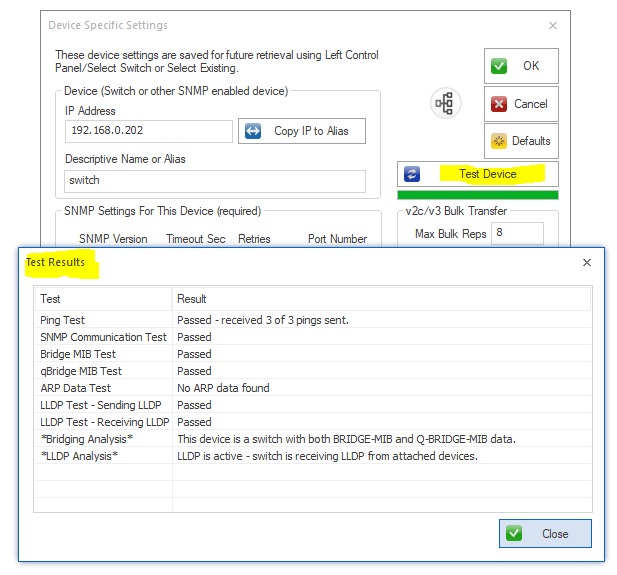Reset settings with the Defaults button
The width and height of the screenshot is (617, 575).
tap(521, 141)
